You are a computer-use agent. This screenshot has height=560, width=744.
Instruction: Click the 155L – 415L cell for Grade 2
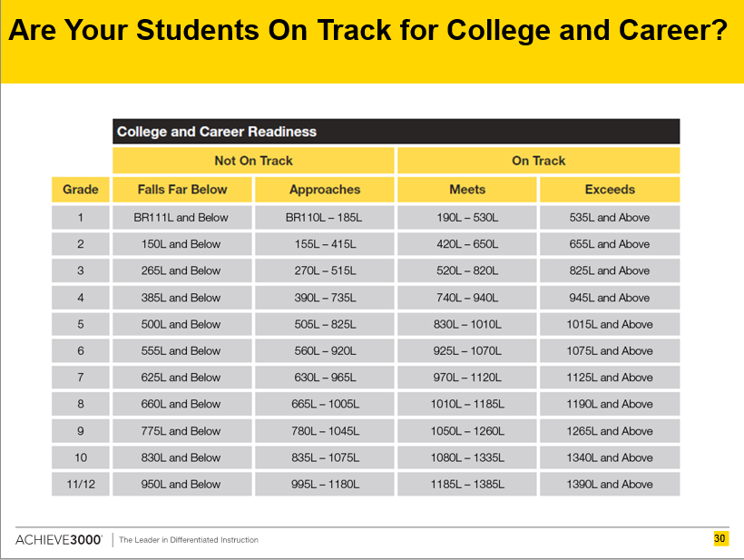pyautogui.click(x=325, y=244)
